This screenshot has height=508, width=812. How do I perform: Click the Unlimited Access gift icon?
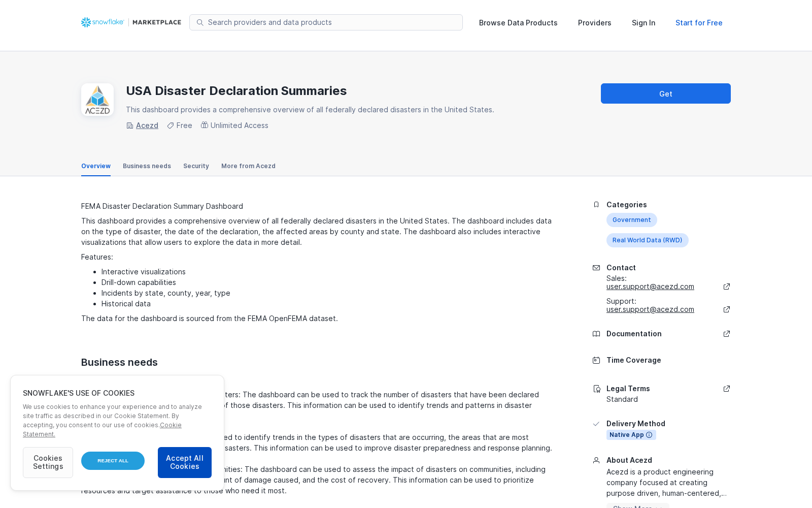tap(205, 125)
